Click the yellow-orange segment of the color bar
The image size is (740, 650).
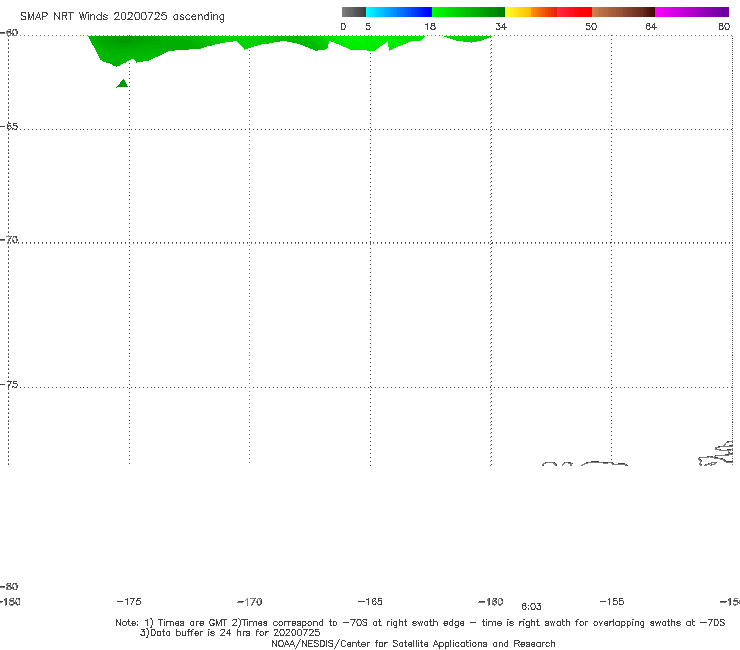click(530, 12)
